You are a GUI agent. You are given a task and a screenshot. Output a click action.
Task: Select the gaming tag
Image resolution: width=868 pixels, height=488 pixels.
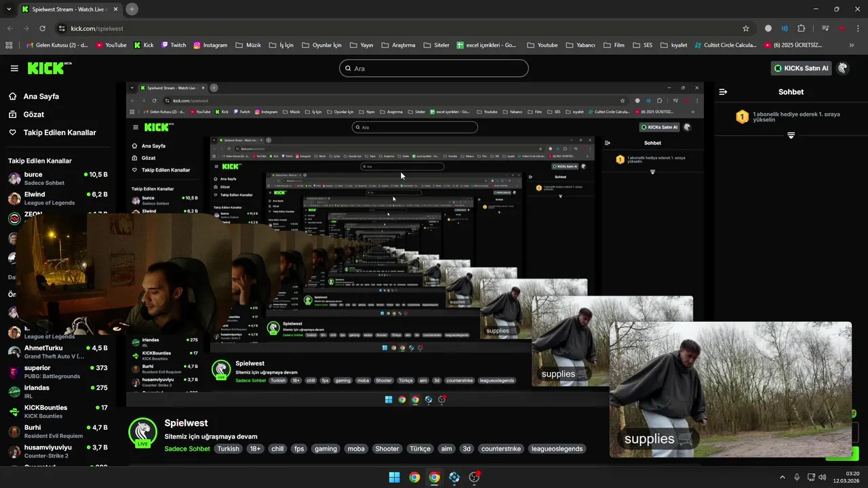325,449
